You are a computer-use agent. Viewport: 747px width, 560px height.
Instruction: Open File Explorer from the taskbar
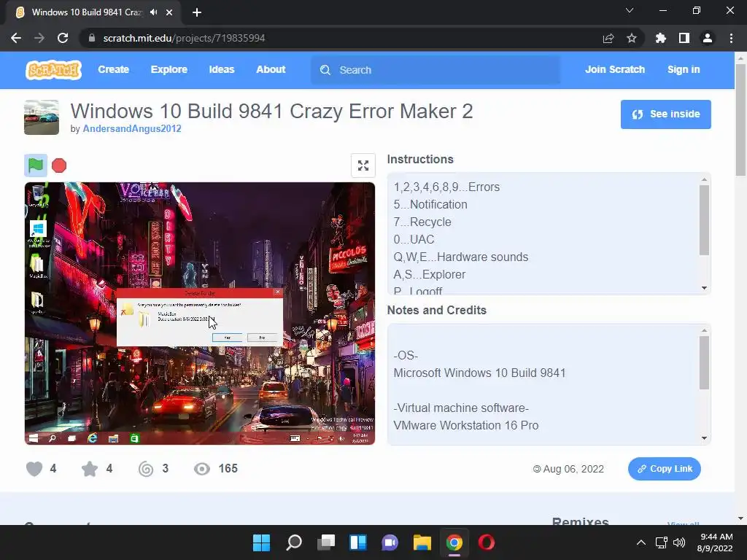click(x=422, y=542)
